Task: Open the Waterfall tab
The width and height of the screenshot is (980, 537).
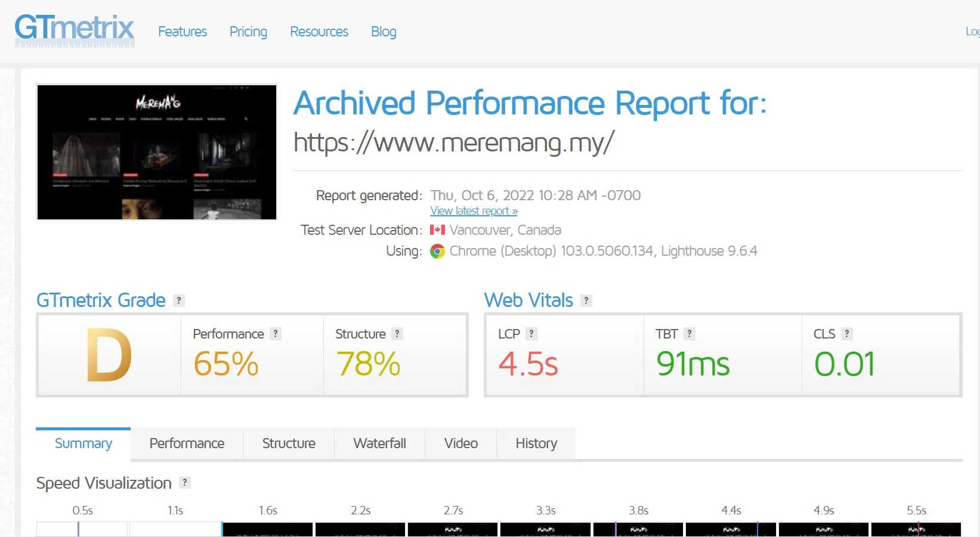Action: (379, 443)
